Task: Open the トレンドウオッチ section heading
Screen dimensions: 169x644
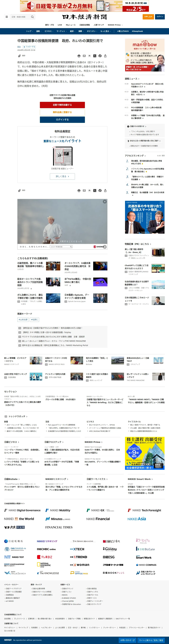Action: (x=18, y=417)
